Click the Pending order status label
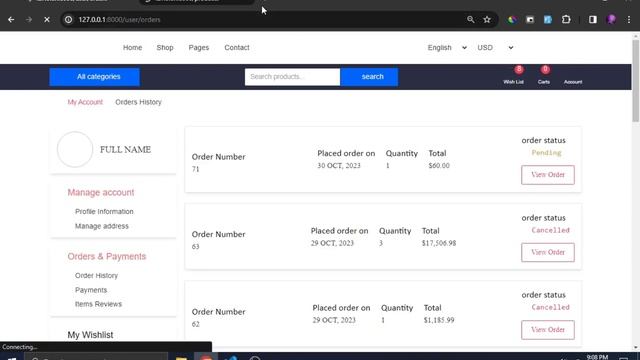Viewport: 640px width, 360px height. pos(547,153)
